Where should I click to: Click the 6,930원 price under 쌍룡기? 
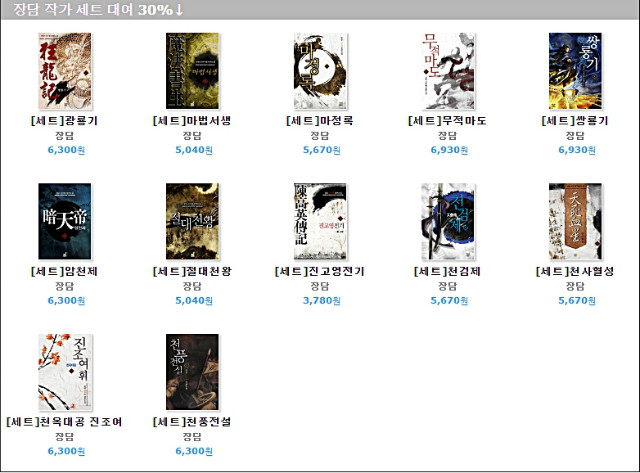[x=577, y=150]
